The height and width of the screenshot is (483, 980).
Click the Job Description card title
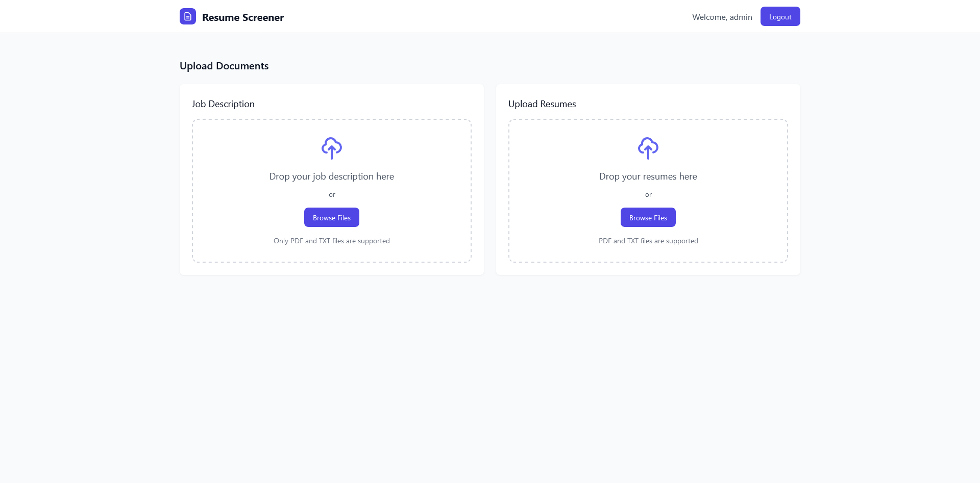(223, 104)
